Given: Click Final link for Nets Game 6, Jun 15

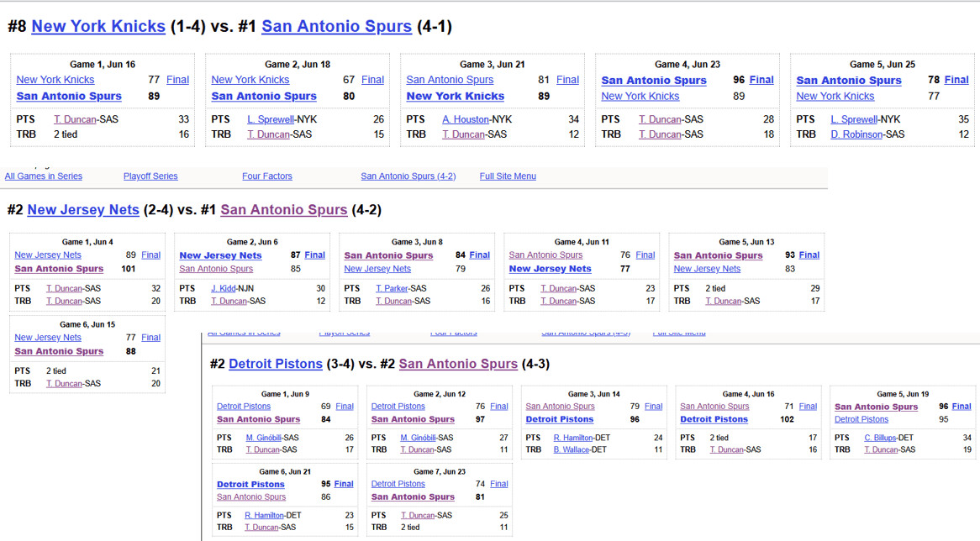Looking at the screenshot, I should tap(150, 338).
